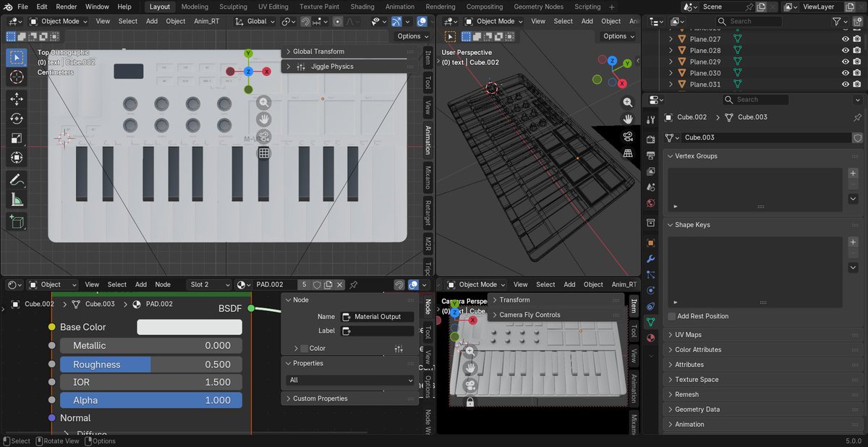Open Object Mode dropdown in left viewport
This screenshot has width=868, height=447.
[58, 22]
